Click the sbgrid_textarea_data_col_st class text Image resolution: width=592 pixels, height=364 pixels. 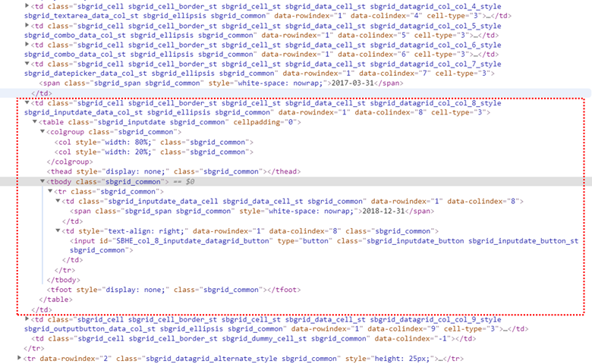coord(81,16)
